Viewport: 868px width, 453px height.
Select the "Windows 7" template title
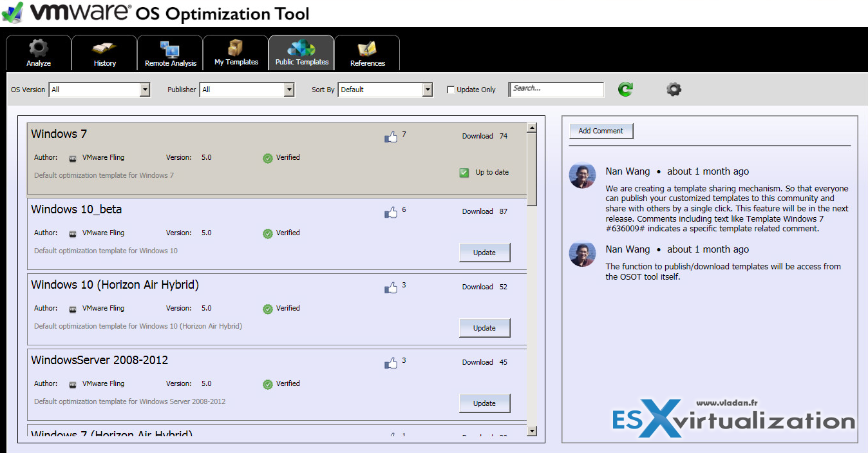tap(59, 134)
